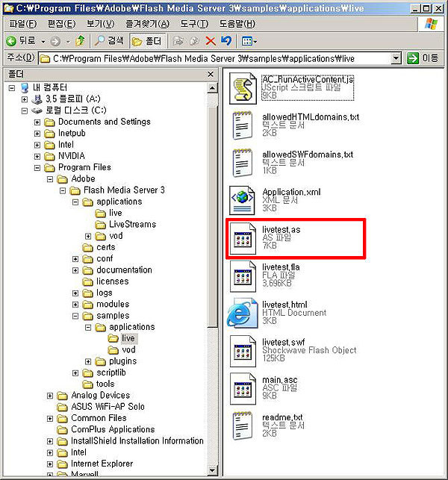448x480 pixels.
Task: Select InstallShield Installation Information folder
Action: [131, 441]
